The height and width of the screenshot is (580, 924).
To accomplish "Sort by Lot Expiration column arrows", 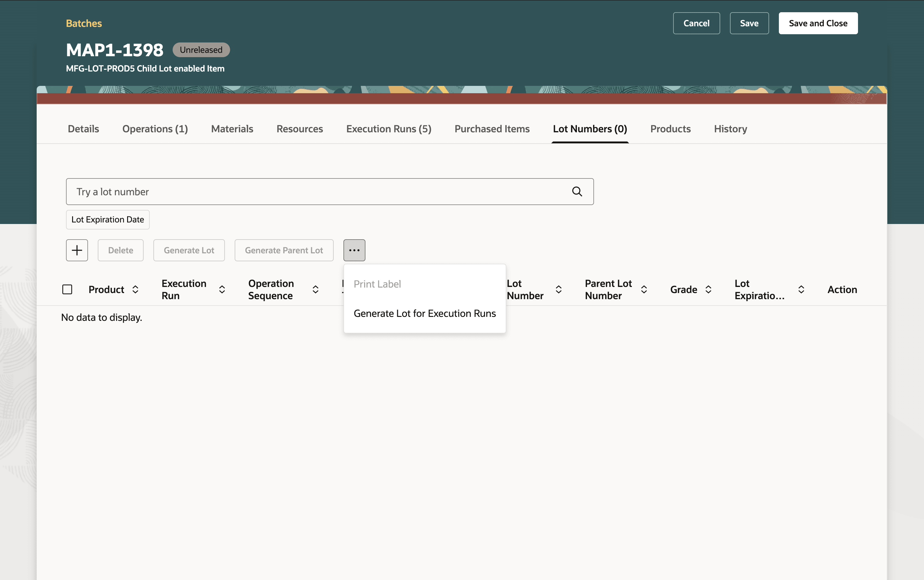I will click(801, 289).
